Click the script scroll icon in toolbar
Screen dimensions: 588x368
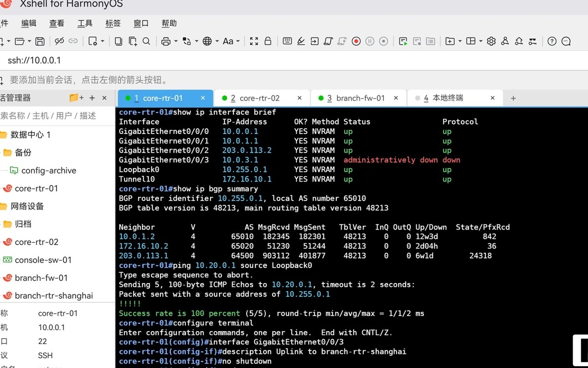[x=329, y=41]
